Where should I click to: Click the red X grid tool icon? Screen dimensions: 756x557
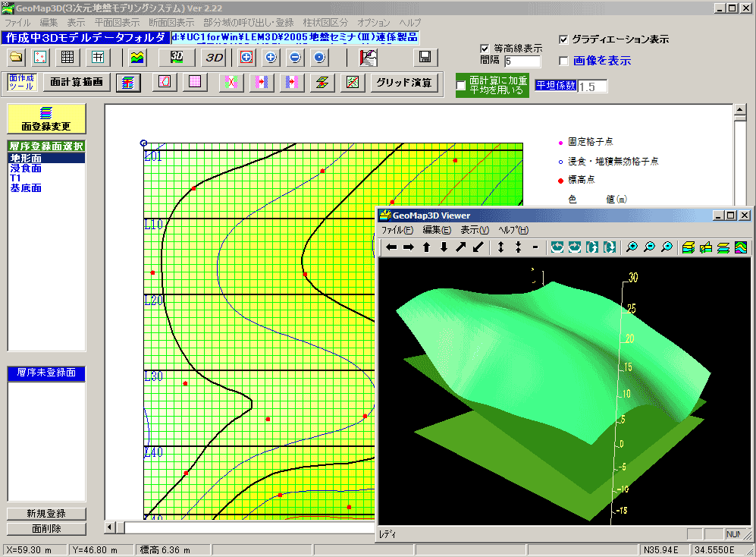point(231,82)
